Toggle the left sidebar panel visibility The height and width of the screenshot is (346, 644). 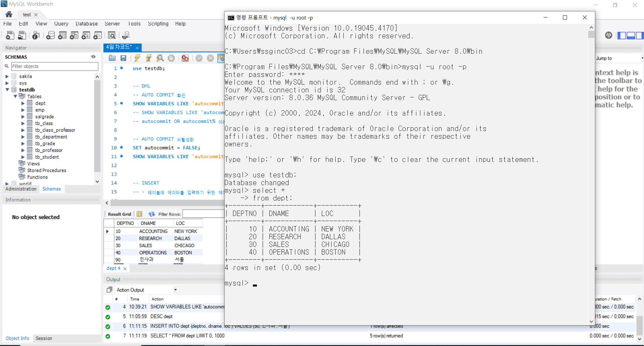click(622, 35)
